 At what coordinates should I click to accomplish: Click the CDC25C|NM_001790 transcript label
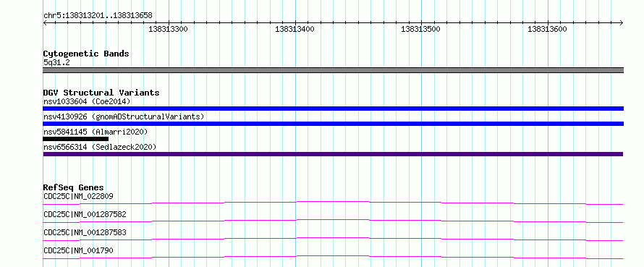78,250
